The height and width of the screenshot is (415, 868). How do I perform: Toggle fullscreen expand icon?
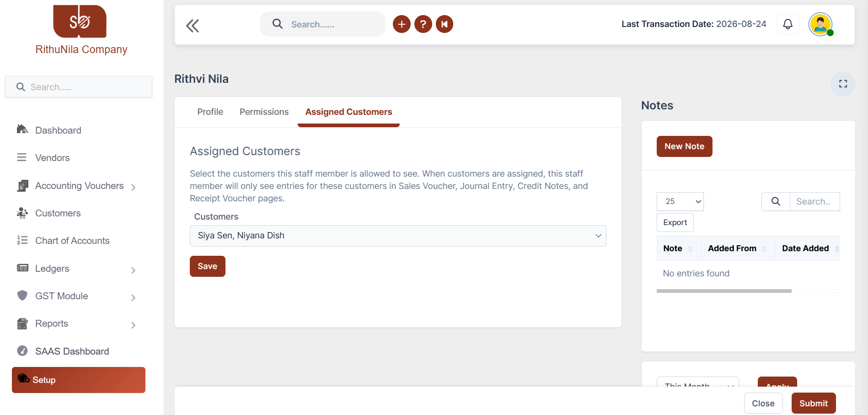[x=843, y=84]
